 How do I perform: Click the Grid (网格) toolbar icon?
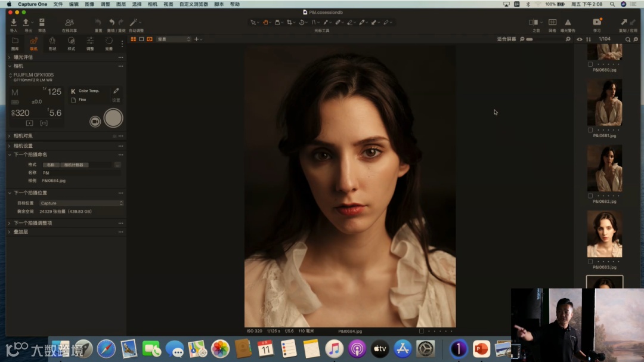(x=552, y=23)
